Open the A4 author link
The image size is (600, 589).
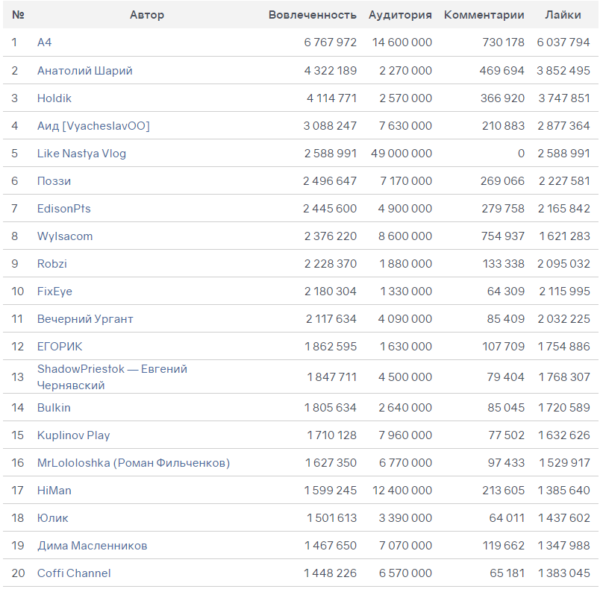pos(44,42)
